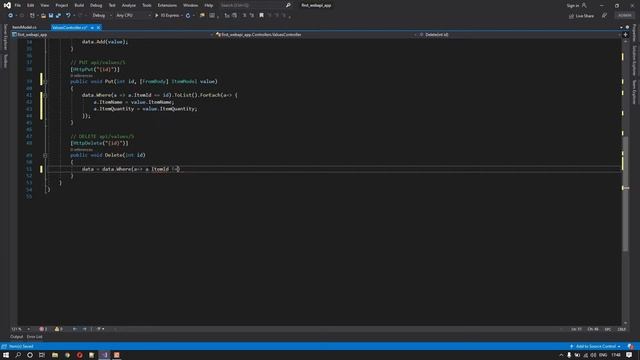Open the Error List panel tab
The width and height of the screenshot is (640, 360).
coord(35,337)
